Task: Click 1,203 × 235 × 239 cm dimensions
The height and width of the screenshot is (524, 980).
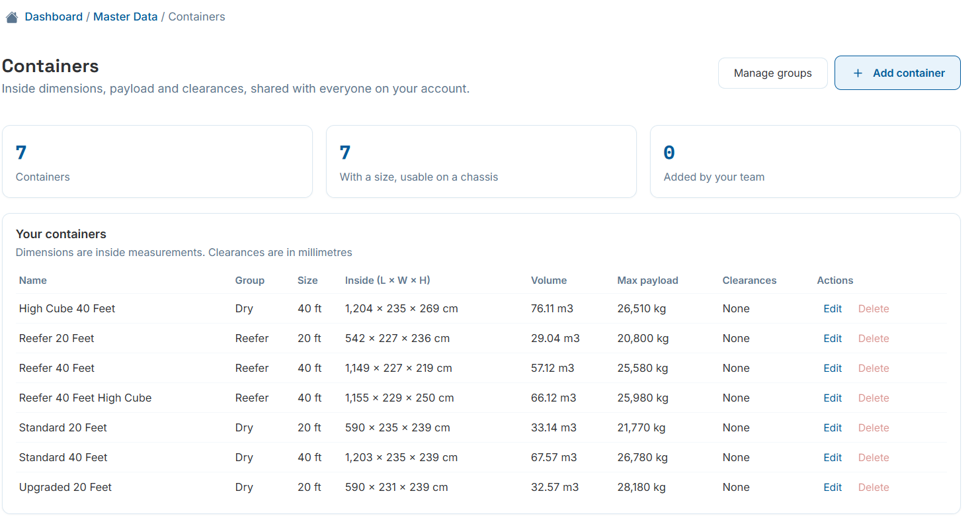Action: pyautogui.click(x=401, y=457)
